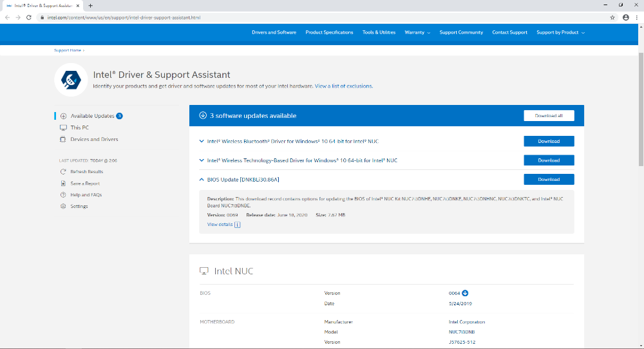Open the Support by Product dropdown
Screen dimensions: 644x349
[560, 32]
